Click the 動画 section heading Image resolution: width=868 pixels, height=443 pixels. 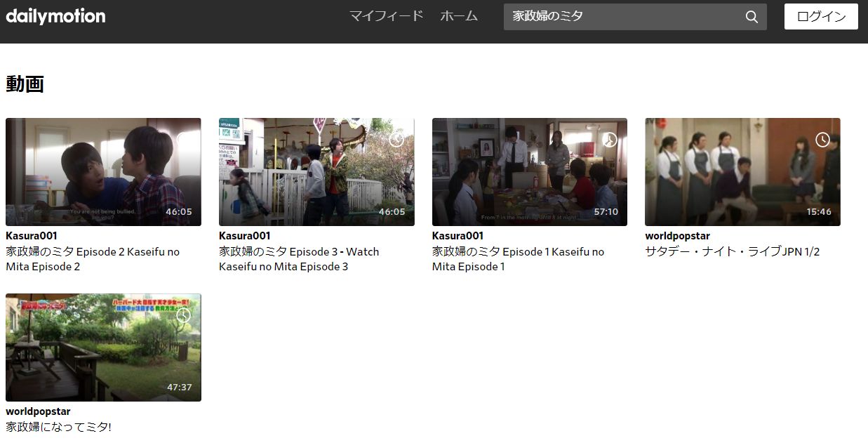pyautogui.click(x=25, y=84)
